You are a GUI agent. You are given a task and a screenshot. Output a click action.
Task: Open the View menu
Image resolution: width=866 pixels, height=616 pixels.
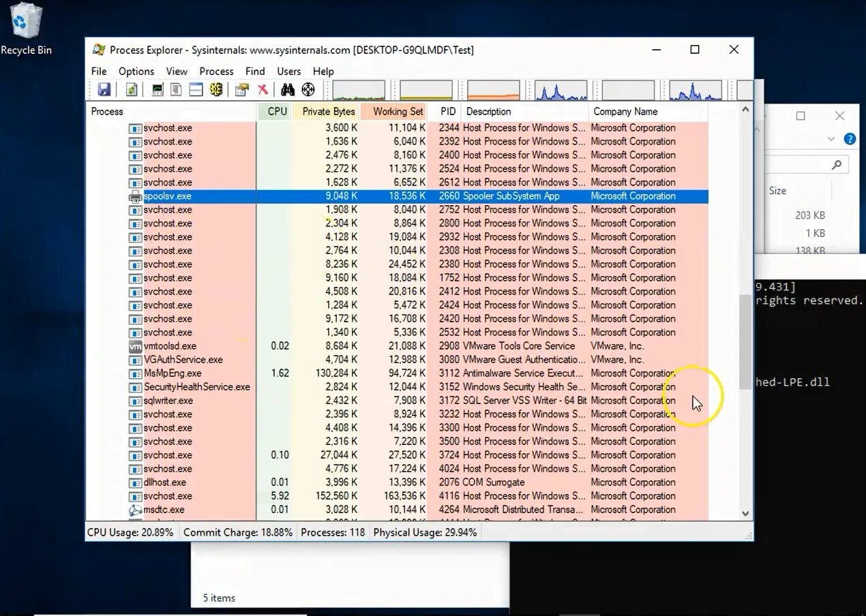(x=177, y=72)
